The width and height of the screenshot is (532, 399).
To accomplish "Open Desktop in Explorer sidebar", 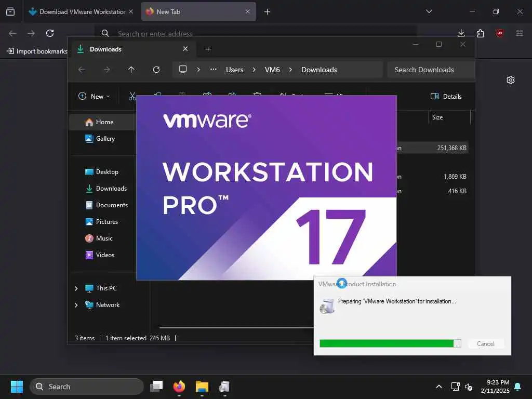I will [102, 171].
